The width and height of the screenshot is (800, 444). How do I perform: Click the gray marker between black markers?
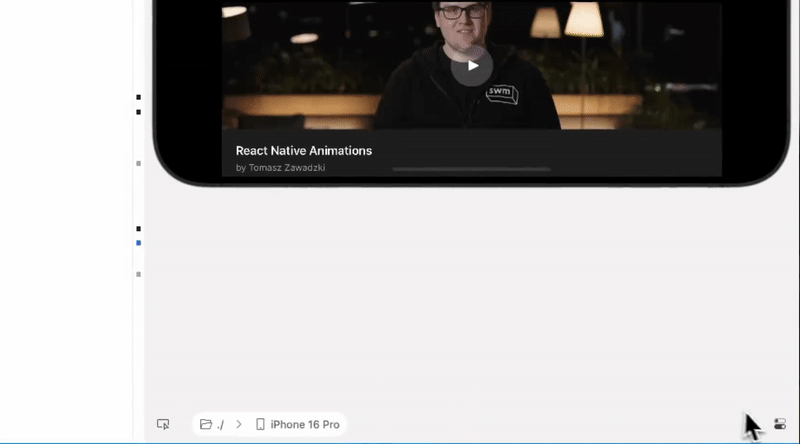(x=138, y=163)
